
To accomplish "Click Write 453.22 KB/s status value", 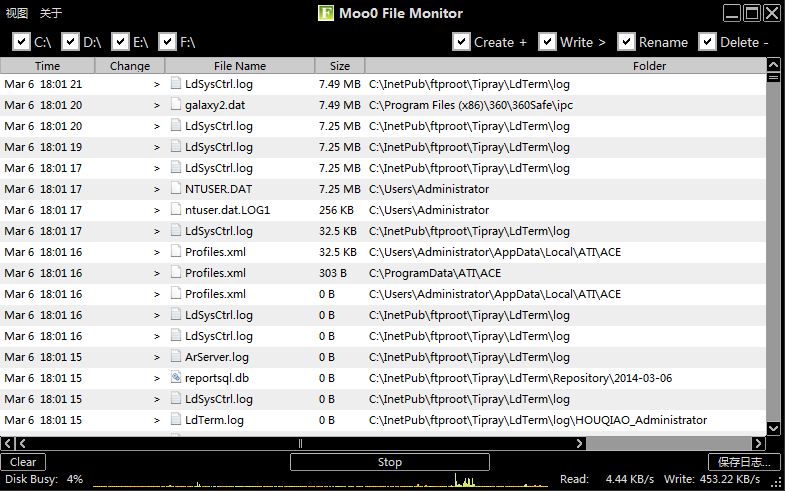I will pos(712,479).
